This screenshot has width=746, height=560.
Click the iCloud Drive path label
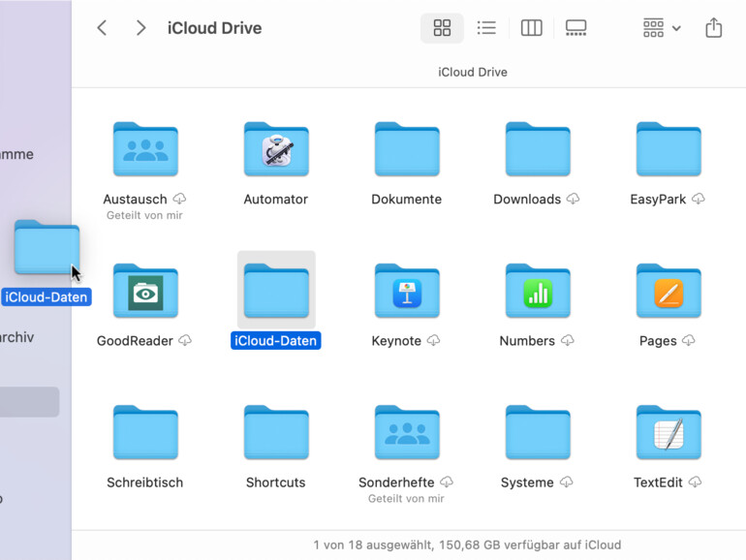[x=473, y=73]
